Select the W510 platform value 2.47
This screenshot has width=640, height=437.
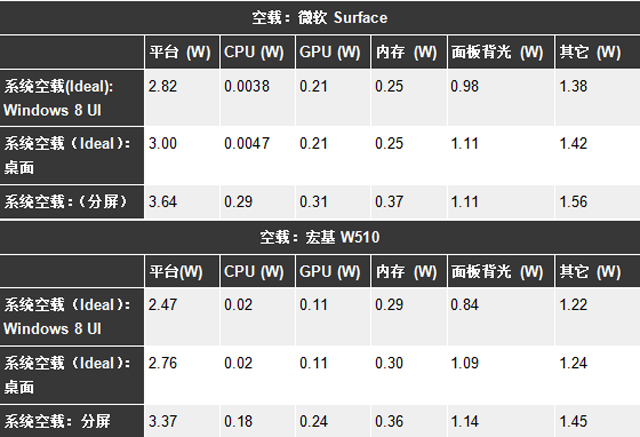[162, 306]
